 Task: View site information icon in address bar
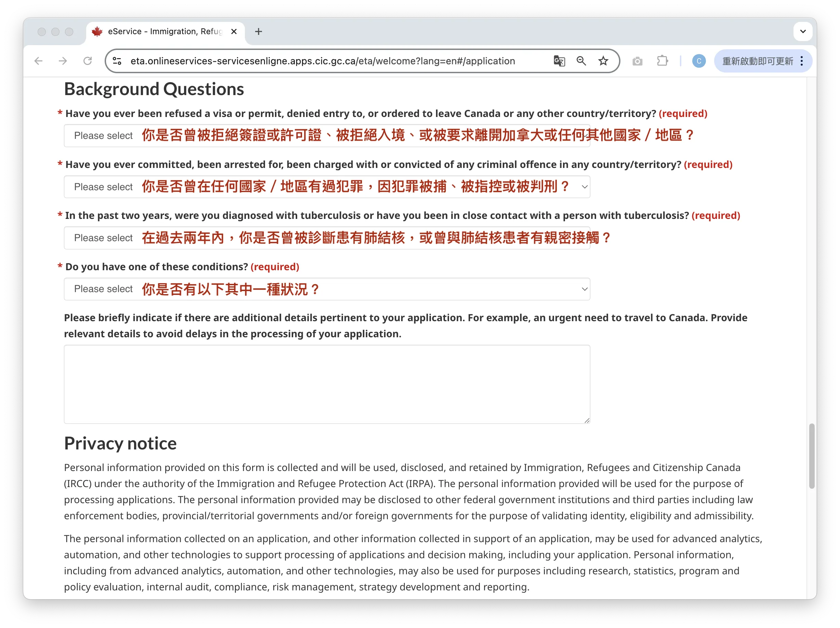pos(117,61)
